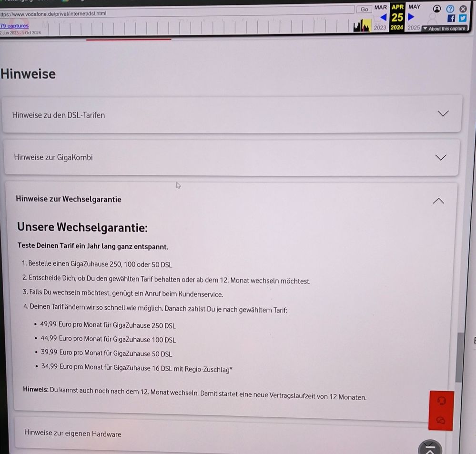
Task: Select year 2025 in Wayback toolbar
Action: point(414,28)
